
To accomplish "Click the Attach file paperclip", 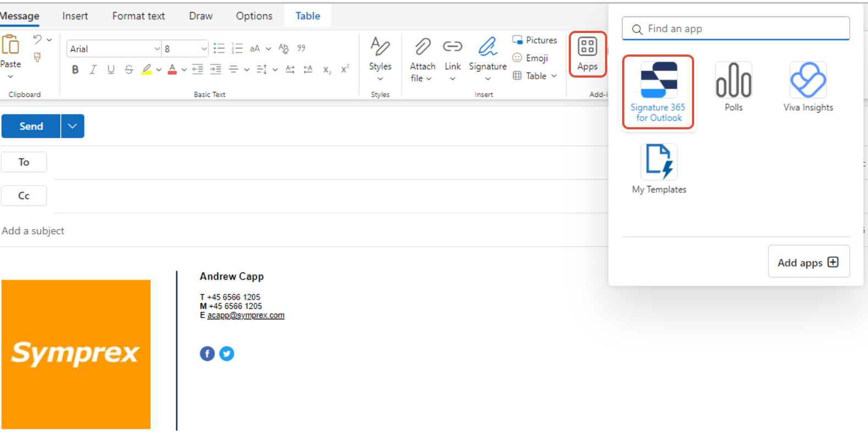I will (422, 46).
